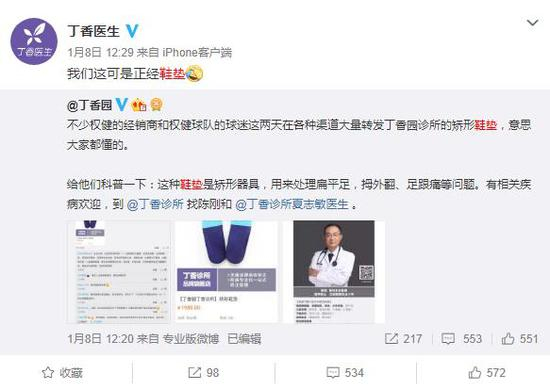Add post to favorites via 收藏

(62, 372)
